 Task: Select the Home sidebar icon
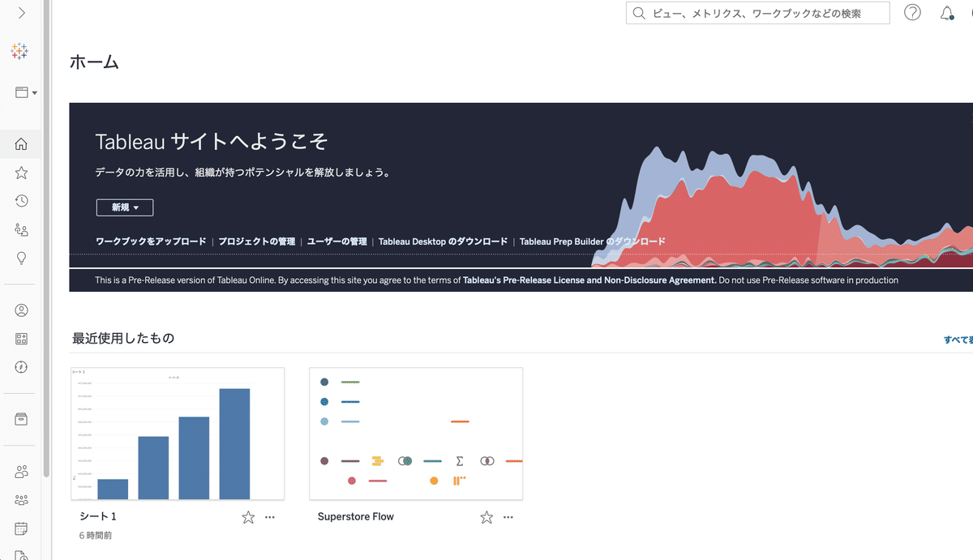22,144
